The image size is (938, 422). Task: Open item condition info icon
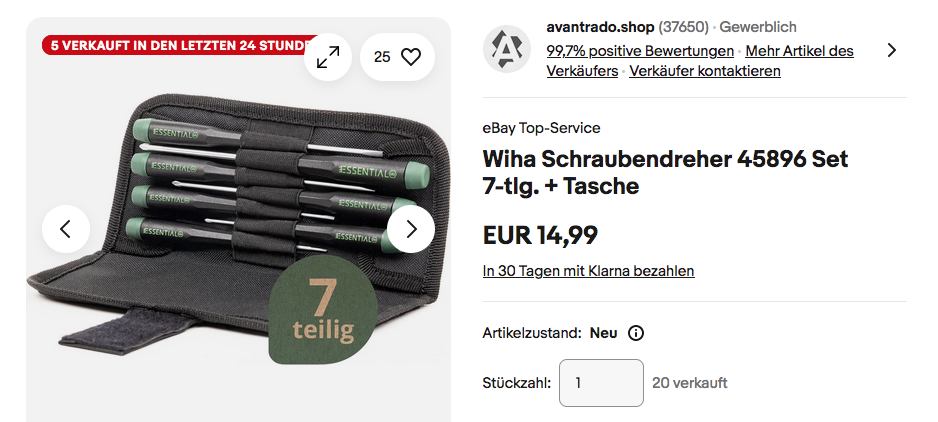[x=636, y=333]
